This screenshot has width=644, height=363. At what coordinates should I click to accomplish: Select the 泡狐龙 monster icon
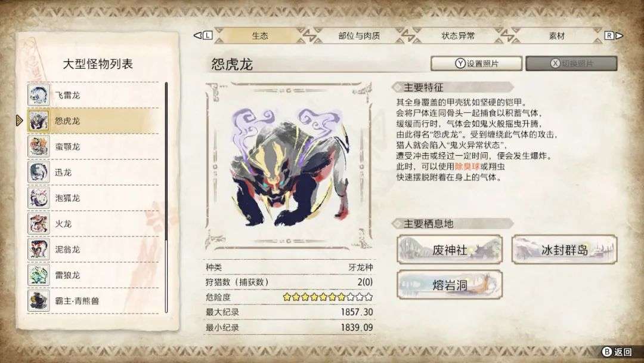38,198
